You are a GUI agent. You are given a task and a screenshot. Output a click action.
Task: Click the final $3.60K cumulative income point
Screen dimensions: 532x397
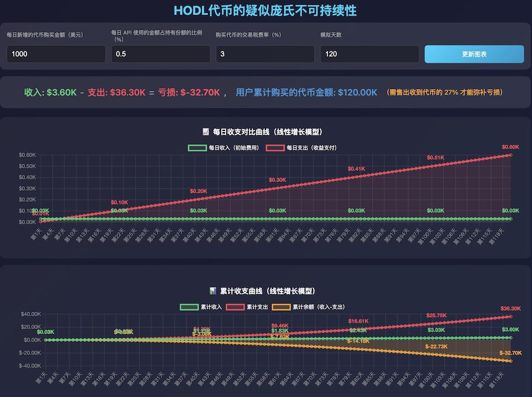pos(510,337)
